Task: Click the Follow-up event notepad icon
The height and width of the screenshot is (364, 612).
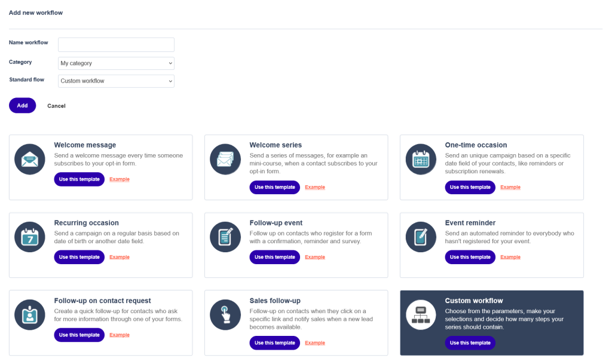Action: point(225,237)
